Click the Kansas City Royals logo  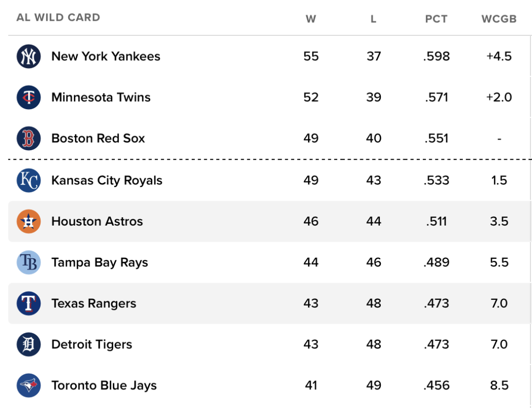click(x=29, y=180)
